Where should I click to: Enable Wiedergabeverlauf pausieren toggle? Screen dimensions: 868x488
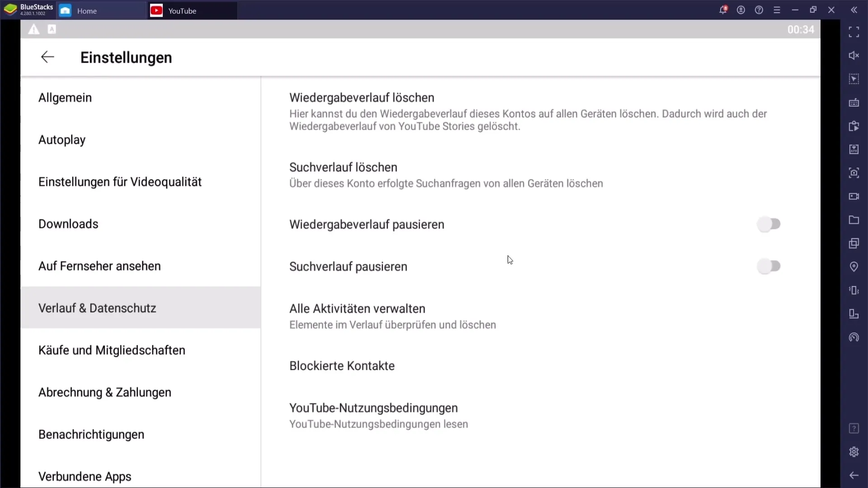pyautogui.click(x=769, y=224)
